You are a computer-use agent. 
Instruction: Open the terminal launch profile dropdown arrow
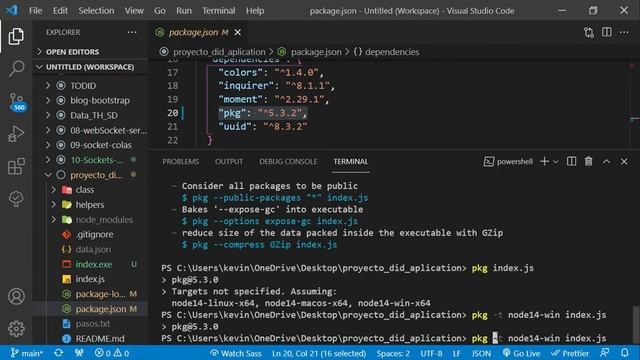[556, 162]
